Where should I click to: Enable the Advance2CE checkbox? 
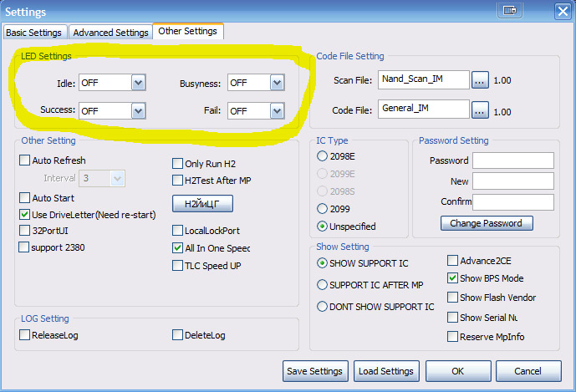click(452, 261)
